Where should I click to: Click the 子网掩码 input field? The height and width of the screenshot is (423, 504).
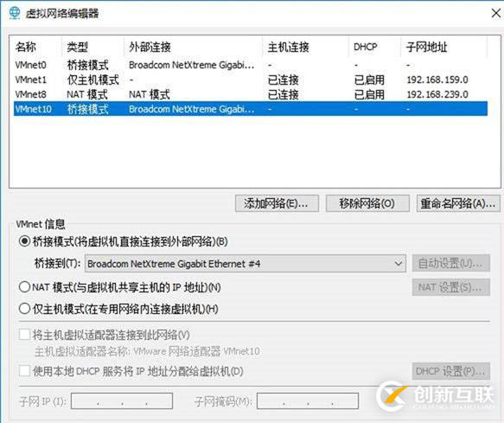pos(308,401)
